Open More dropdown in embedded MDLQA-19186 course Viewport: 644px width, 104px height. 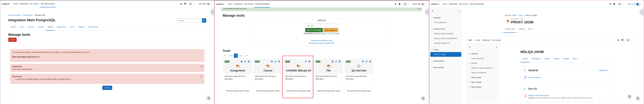click(x=575, y=59)
